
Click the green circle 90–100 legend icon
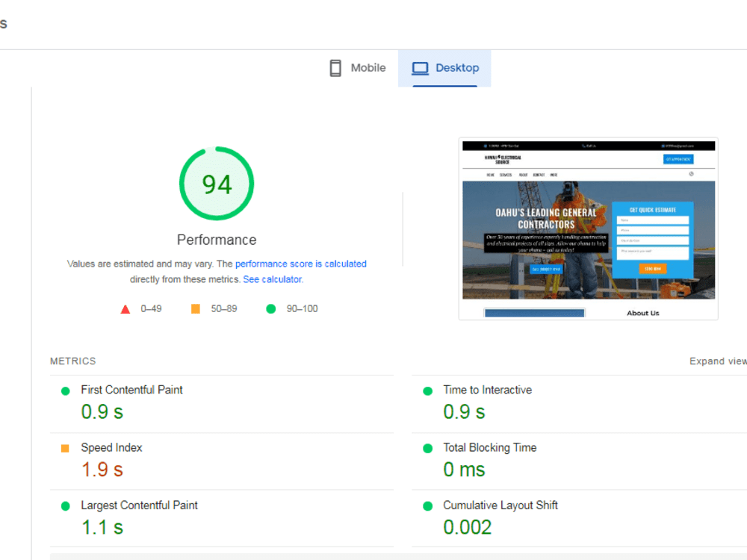(x=270, y=309)
